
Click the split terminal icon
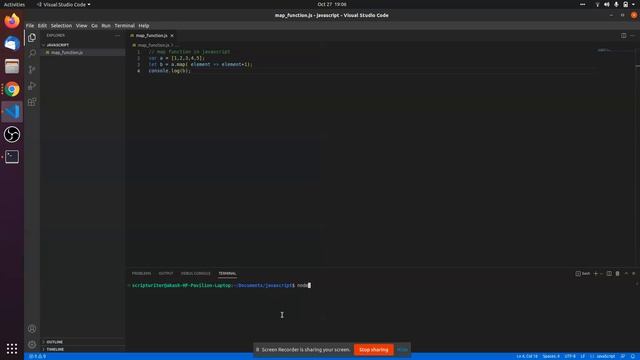coord(609,273)
